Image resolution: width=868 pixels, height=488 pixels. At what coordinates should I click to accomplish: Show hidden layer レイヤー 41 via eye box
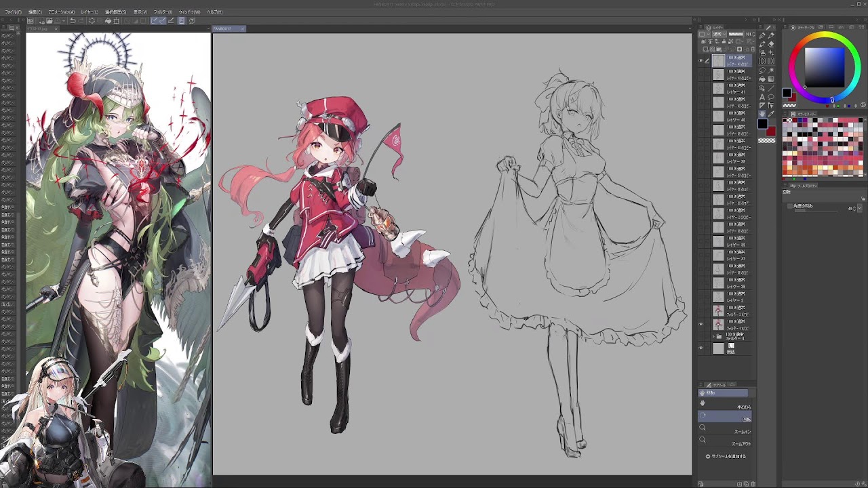click(701, 88)
